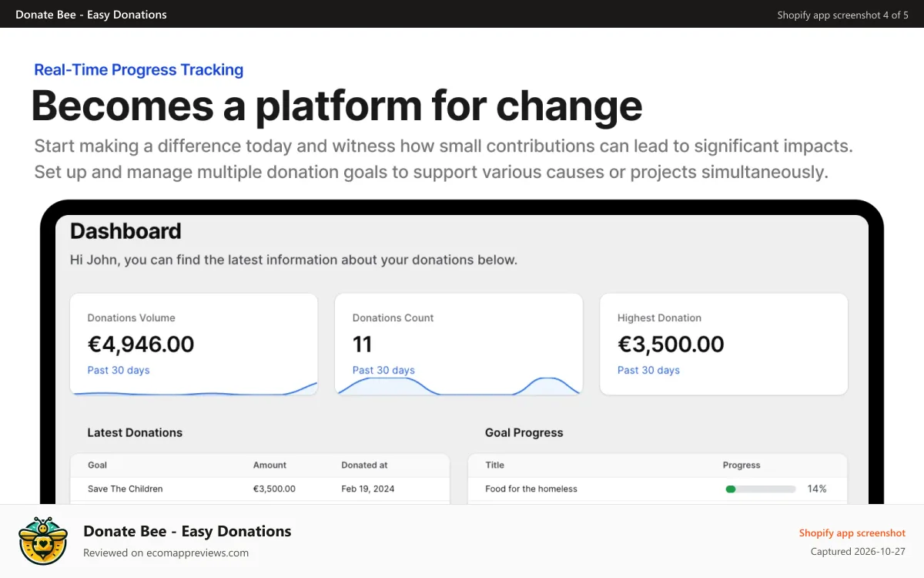Click the Shopify app screenshot footer label
Image resolution: width=924 pixels, height=578 pixels.
(x=852, y=533)
